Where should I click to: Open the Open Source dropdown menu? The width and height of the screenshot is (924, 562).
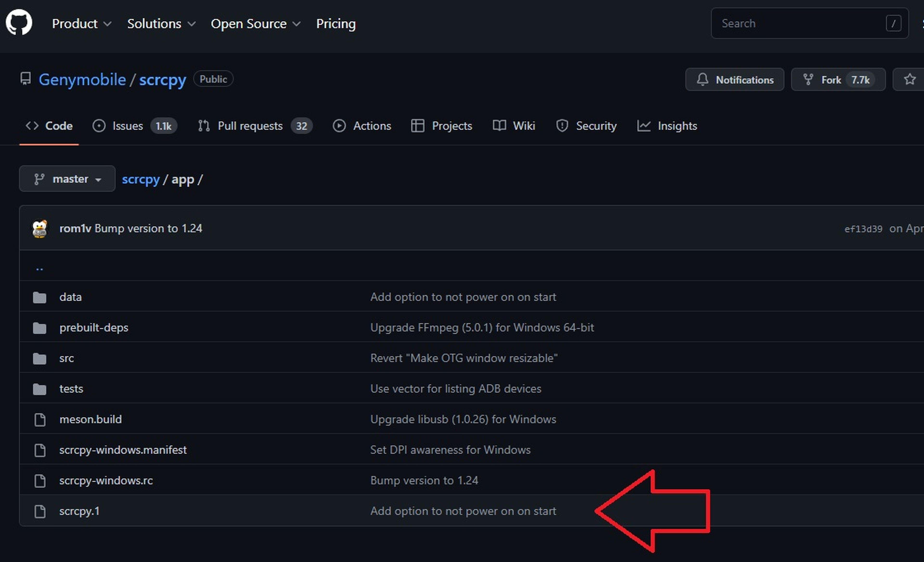point(255,24)
